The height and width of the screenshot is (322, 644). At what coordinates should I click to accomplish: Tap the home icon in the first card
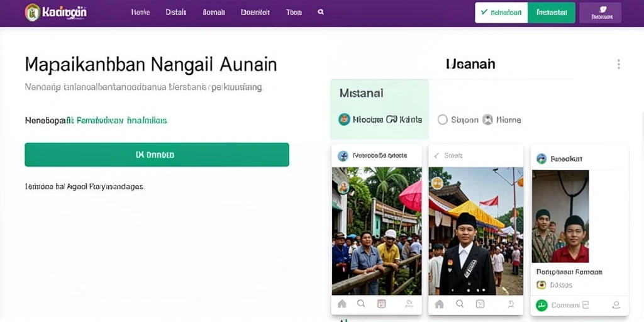[341, 304]
